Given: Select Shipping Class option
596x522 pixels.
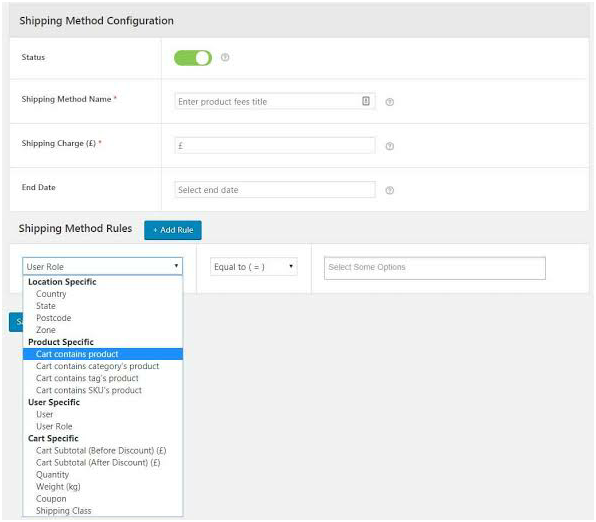Looking at the screenshot, I should click(103, 511).
